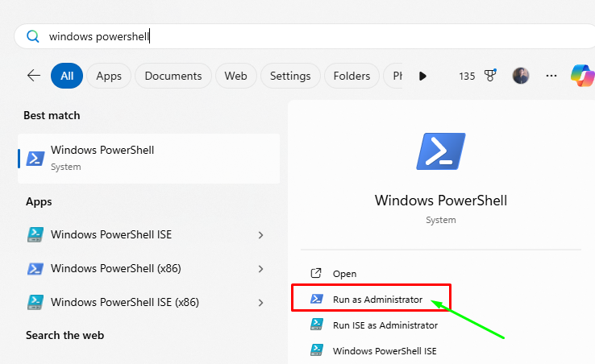Launch the Copilot icon

coord(582,75)
